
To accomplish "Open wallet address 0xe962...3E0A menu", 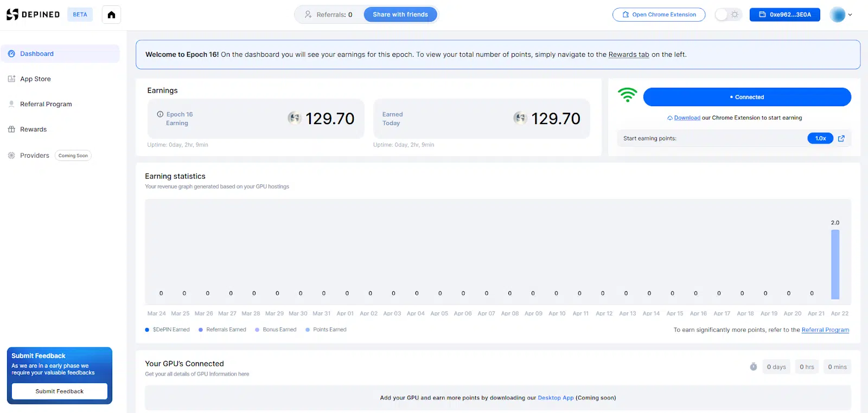I will coord(784,15).
